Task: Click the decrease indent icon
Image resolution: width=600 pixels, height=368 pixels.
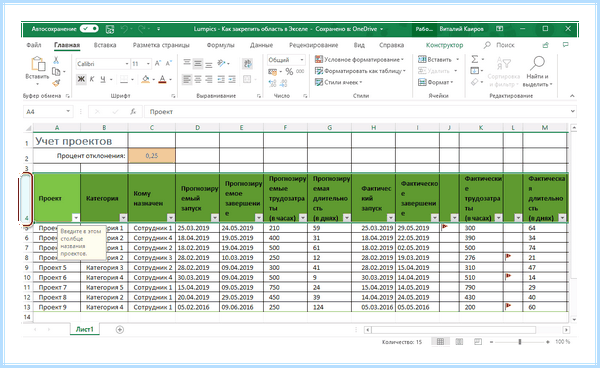Action: click(x=221, y=79)
